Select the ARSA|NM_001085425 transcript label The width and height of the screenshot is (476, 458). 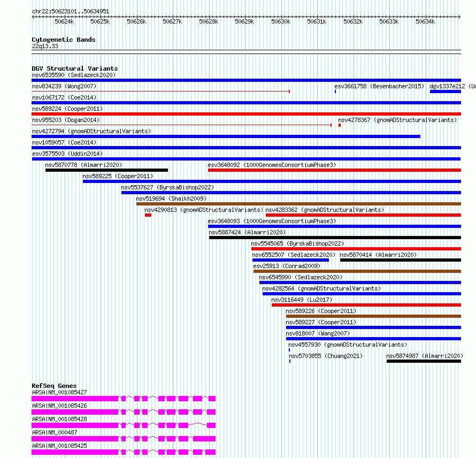[59, 446]
